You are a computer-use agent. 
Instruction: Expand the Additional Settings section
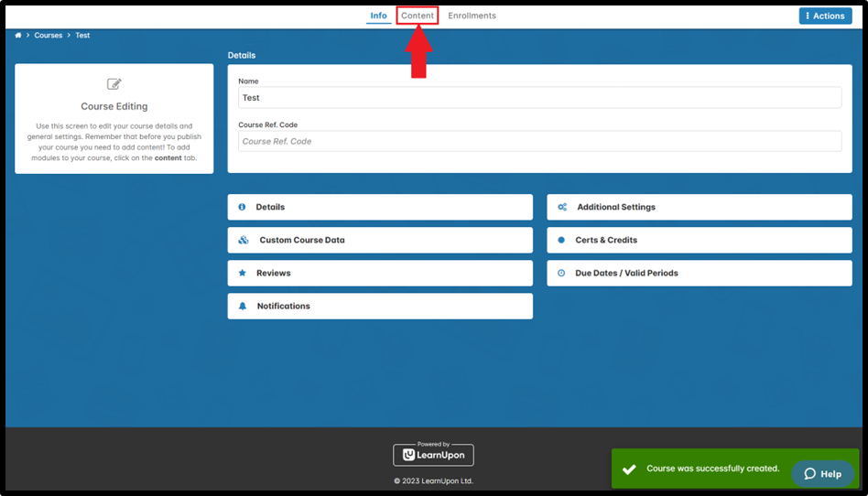point(700,207)
